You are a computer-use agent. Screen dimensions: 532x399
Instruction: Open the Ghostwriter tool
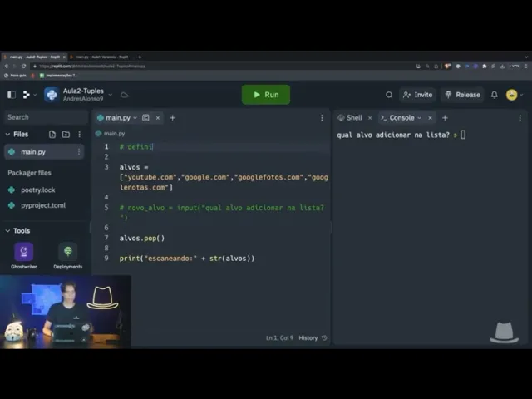24,255
